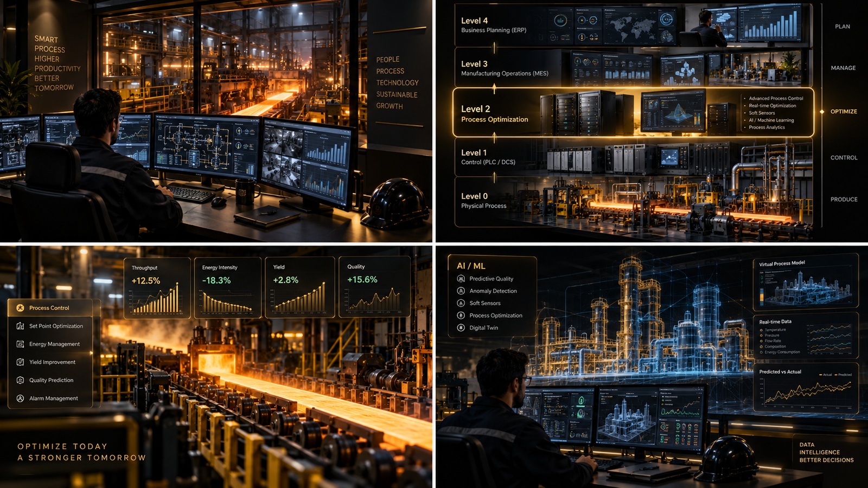
Task: Select the "CONTROL" label
Action: click(844, 158)
